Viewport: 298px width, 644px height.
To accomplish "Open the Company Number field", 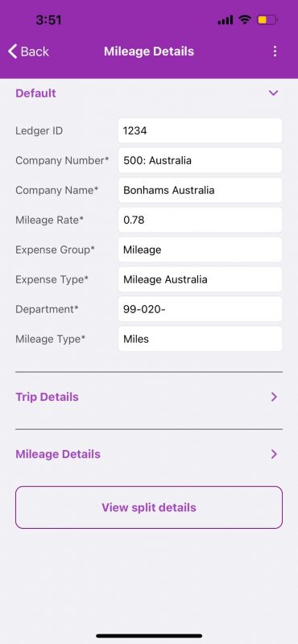I will click(x=200, y=160).
